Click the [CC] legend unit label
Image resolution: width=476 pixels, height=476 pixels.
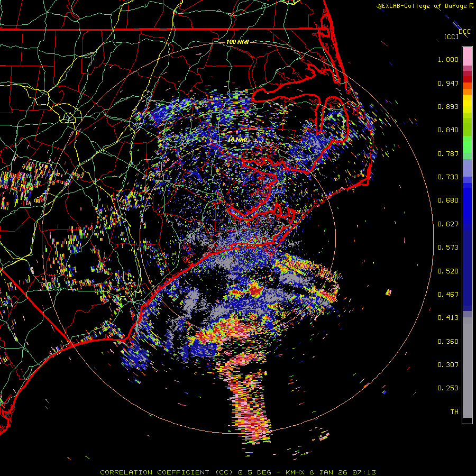[x=451, y=36]
